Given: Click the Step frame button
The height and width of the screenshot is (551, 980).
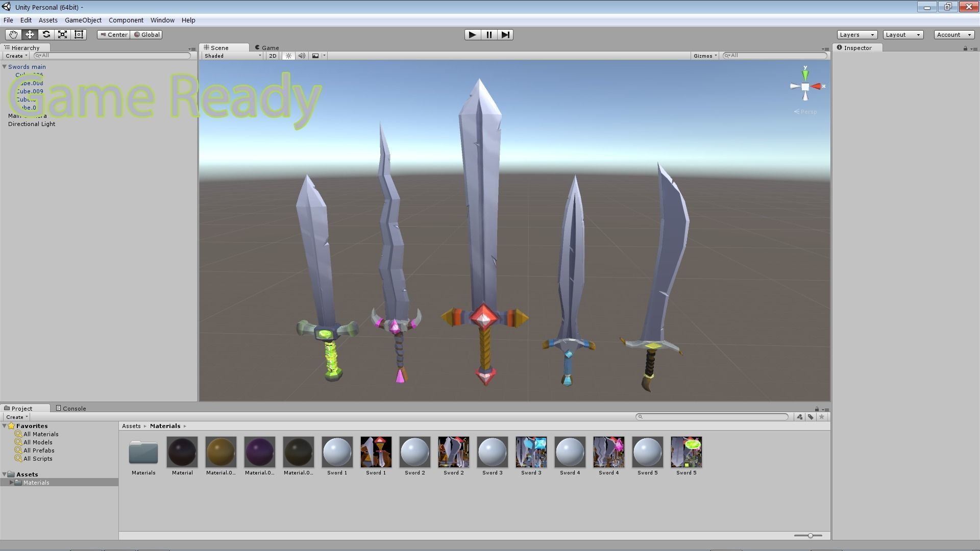Looking at the screenshot, I should 505,35.
